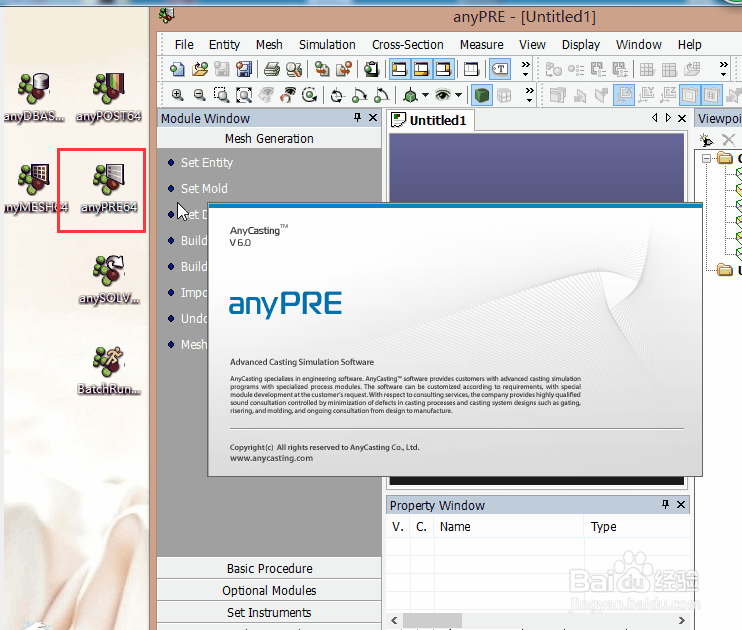Open the eye visibility dropdown arrow
Screen dimensions: 742x630
point(458,95)
